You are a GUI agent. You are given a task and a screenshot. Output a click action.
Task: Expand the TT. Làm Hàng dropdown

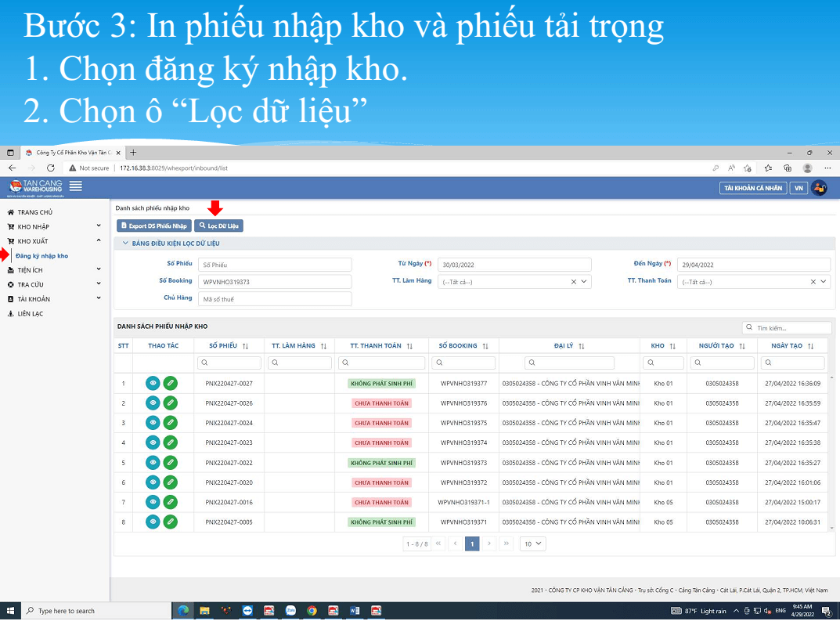pyautogui.click(x=584, y=282)
